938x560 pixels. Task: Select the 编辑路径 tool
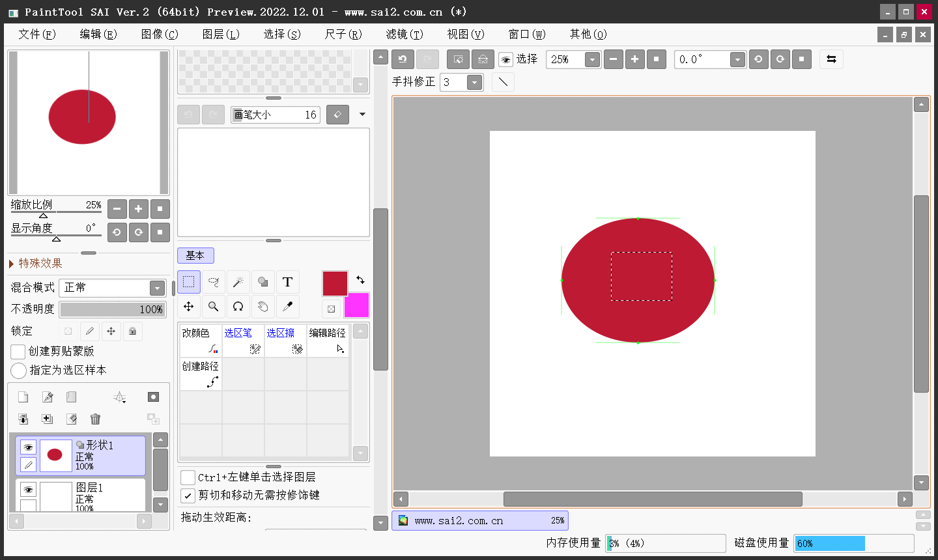tap(328, 341)
